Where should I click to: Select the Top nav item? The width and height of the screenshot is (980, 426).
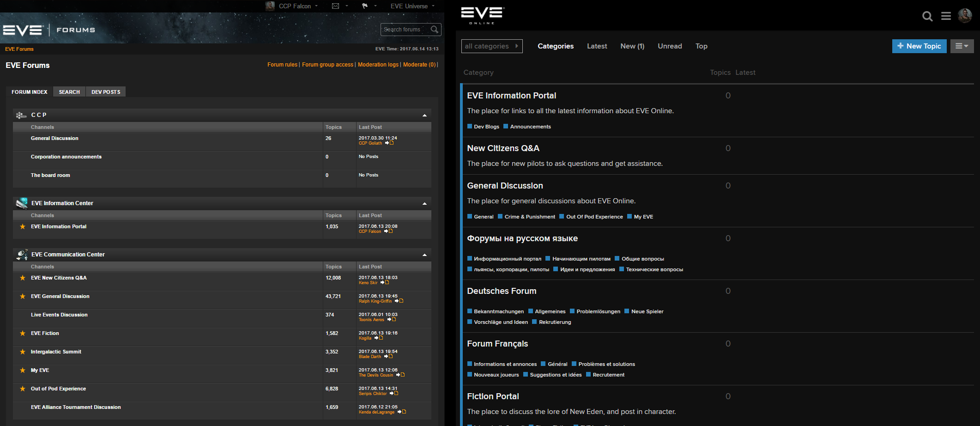(702, 46)
